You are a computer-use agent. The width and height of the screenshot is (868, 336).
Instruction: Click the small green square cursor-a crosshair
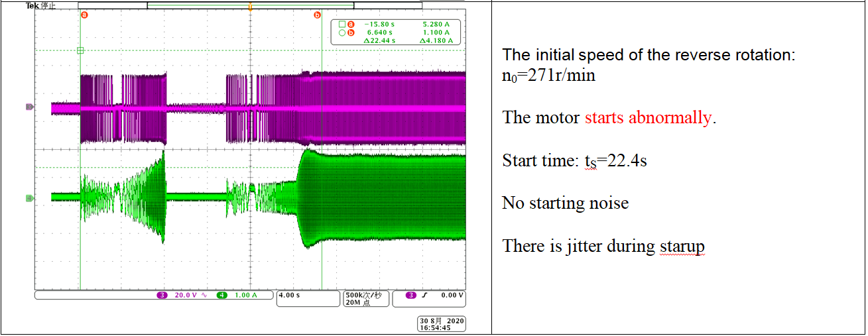[80, 50]
